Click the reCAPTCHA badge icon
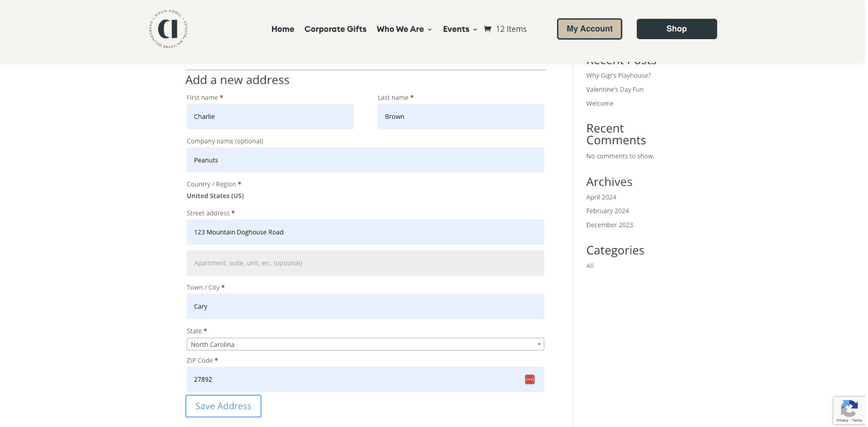 click(x=849, y=408)
